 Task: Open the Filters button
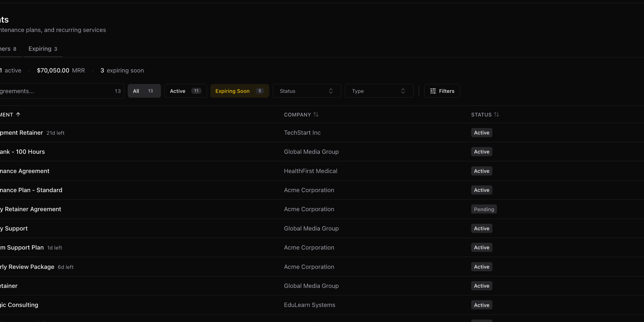click(442, 91)
